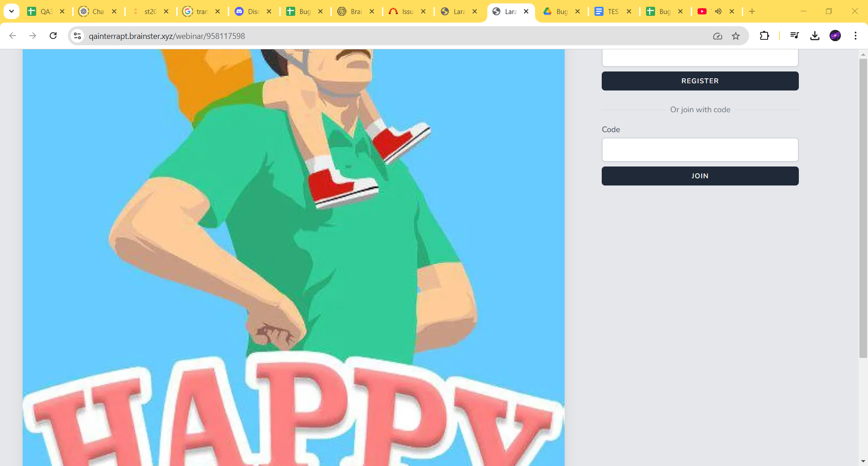Click the REGISTER button
868x466 pixels.
[699, 81]
